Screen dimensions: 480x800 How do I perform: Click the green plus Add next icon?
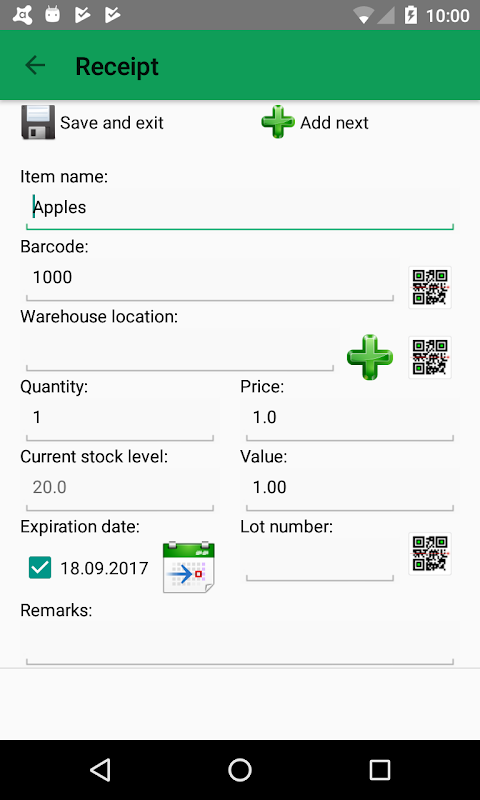coord(277,122)
